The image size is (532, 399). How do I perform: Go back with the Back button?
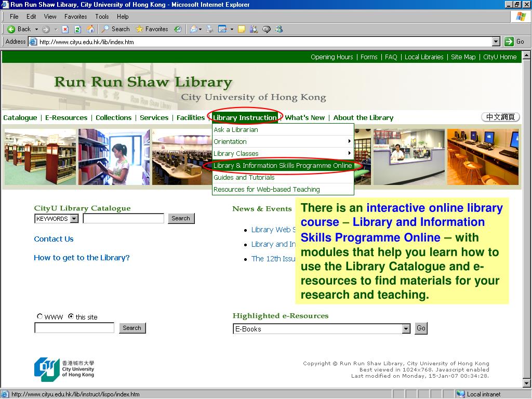click(19, 29)
